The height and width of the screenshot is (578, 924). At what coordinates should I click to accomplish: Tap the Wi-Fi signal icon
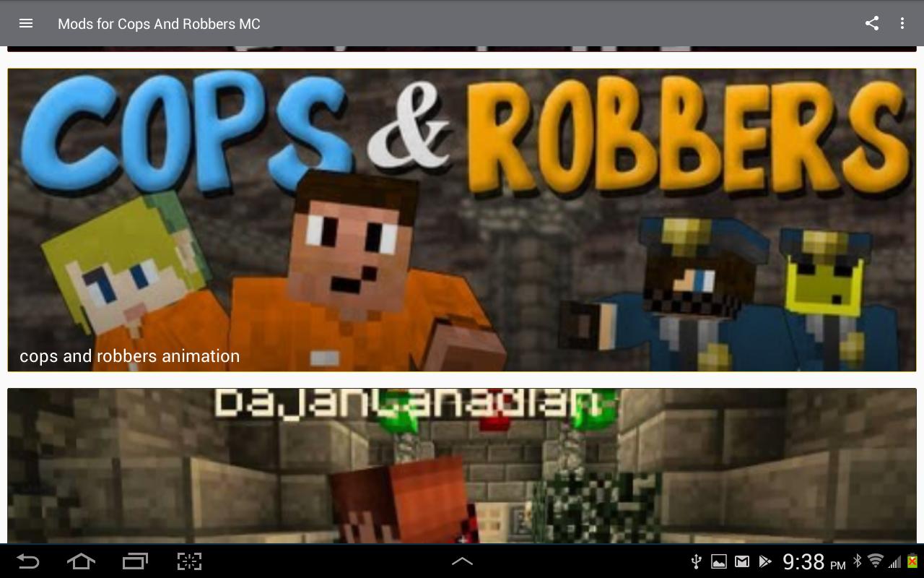tap(876, 561)
